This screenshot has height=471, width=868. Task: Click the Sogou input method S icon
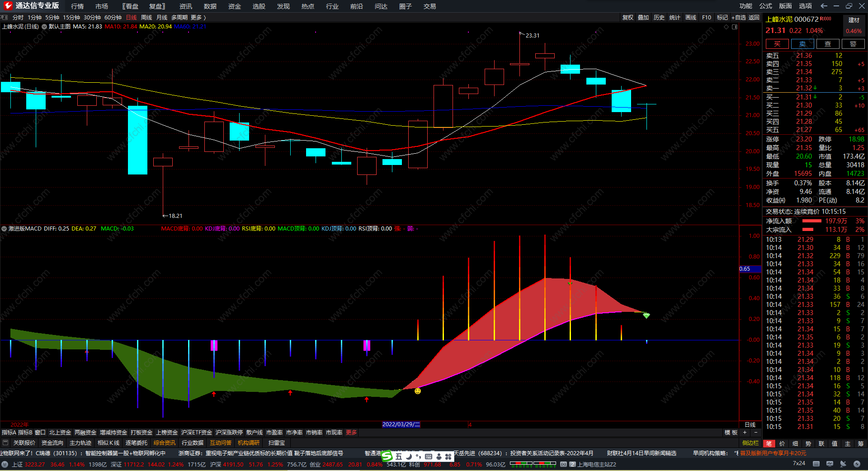point(387,457)
